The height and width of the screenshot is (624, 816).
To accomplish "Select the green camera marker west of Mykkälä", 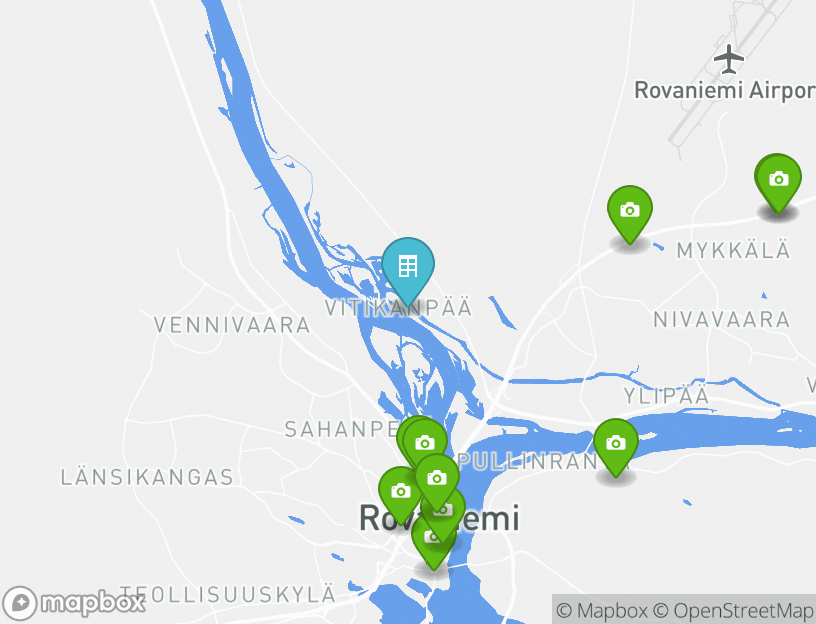I will [630, 214].
